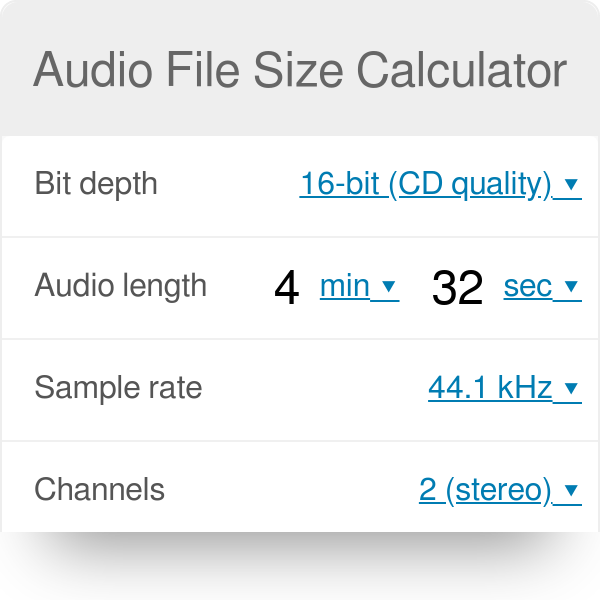600x600 pixels.
Task: Click the black bar below Channels row
Action: click(x=300, y=566)
